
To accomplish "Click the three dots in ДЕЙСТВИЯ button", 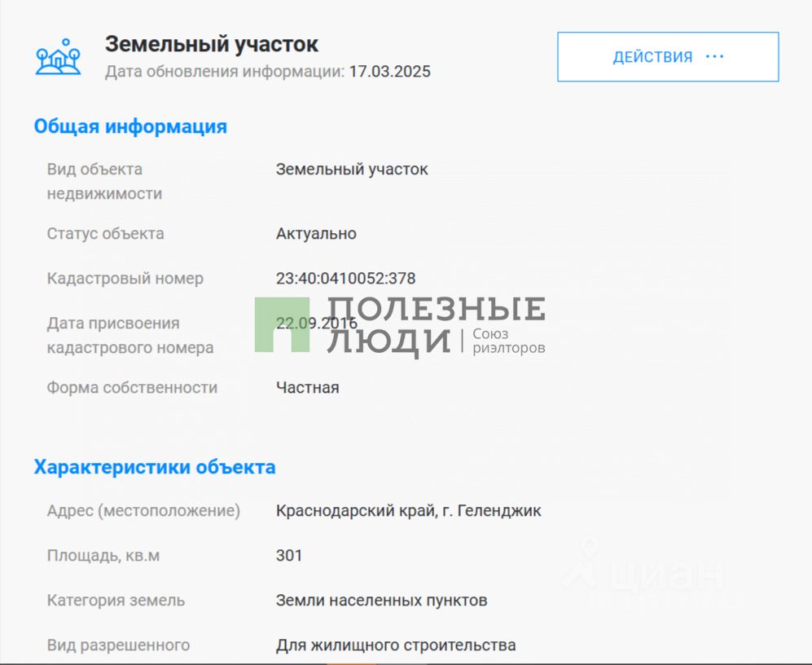I will (714, 56).
